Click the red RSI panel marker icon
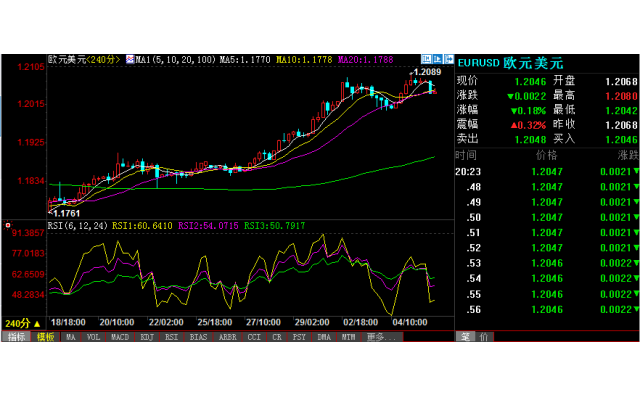 [8, 225]
